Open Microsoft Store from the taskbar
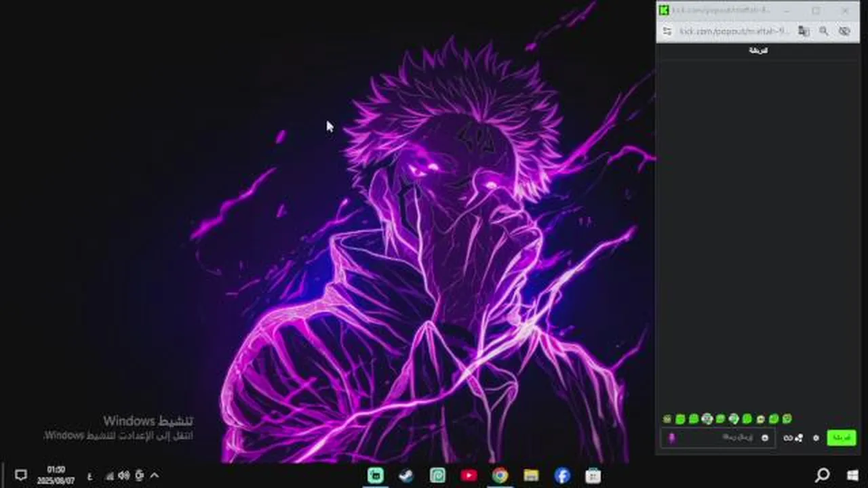 point(593,476)
